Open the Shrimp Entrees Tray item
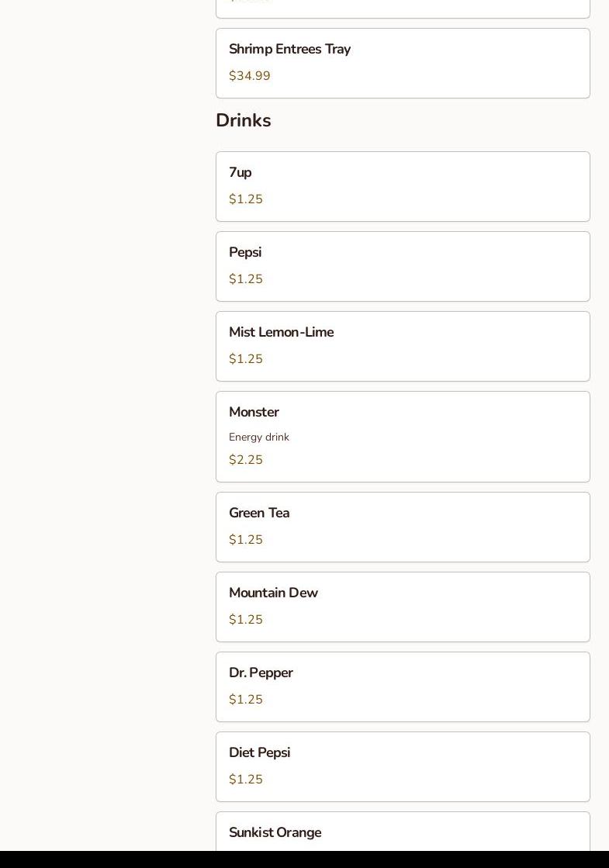Viewport: 609px width, 868px height. click(x=402, y=63)
